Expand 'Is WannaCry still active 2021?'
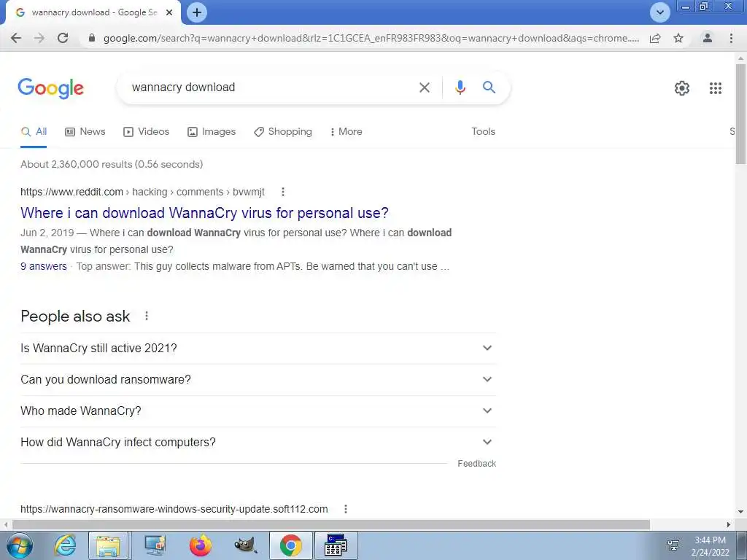This screenshot has width=747, height=560. tap(258, 348)
